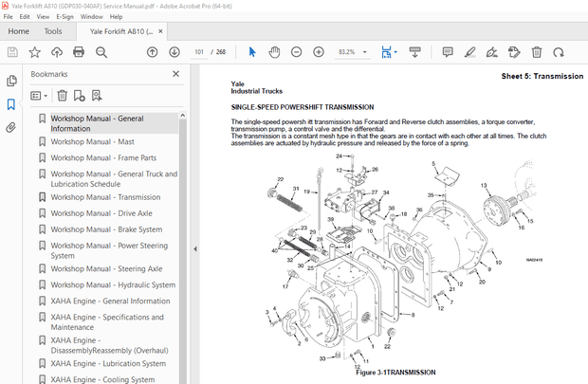Open the E-Sign menu
This screenshot has height=384, width=588.
tap(64, 16)
